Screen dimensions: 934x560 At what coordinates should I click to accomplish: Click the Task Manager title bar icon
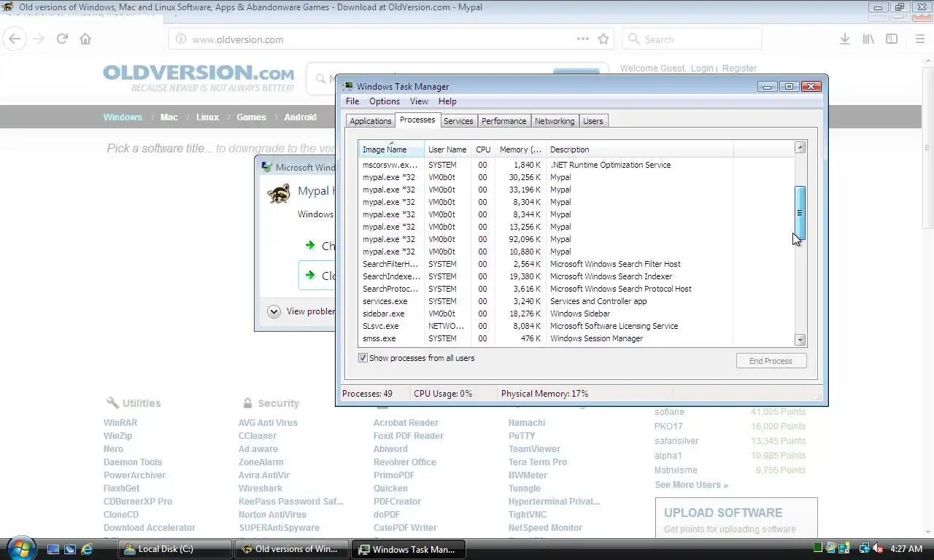tap(348, 87)
